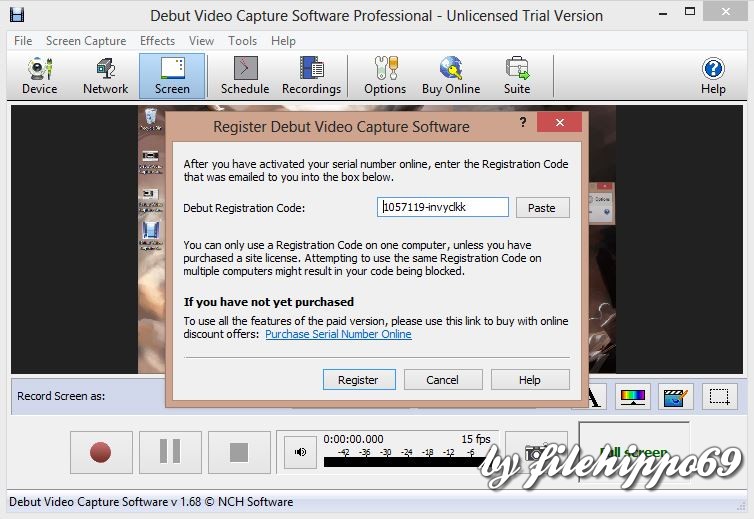Follow the Purchase Serial Number Online link

click(338, 334)
